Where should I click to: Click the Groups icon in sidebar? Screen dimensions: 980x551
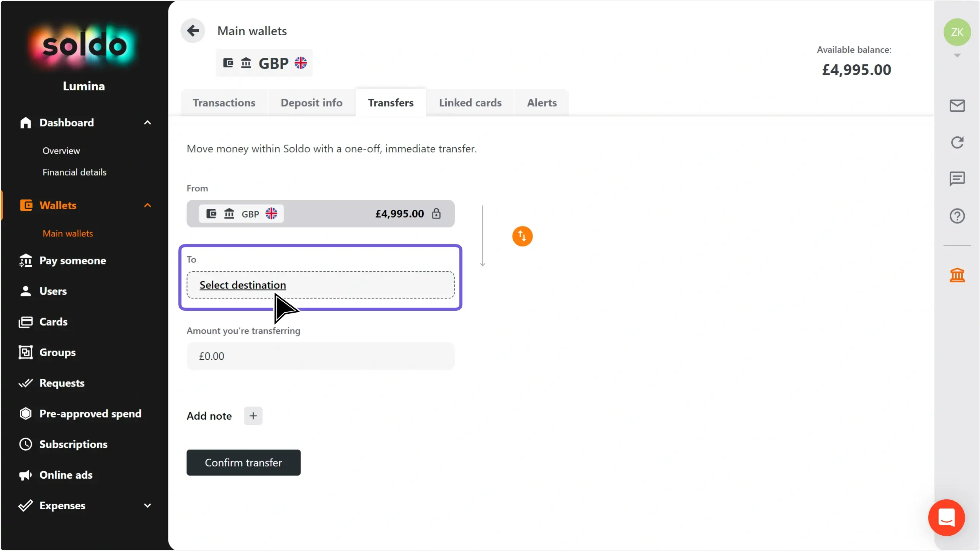[26, 352]
